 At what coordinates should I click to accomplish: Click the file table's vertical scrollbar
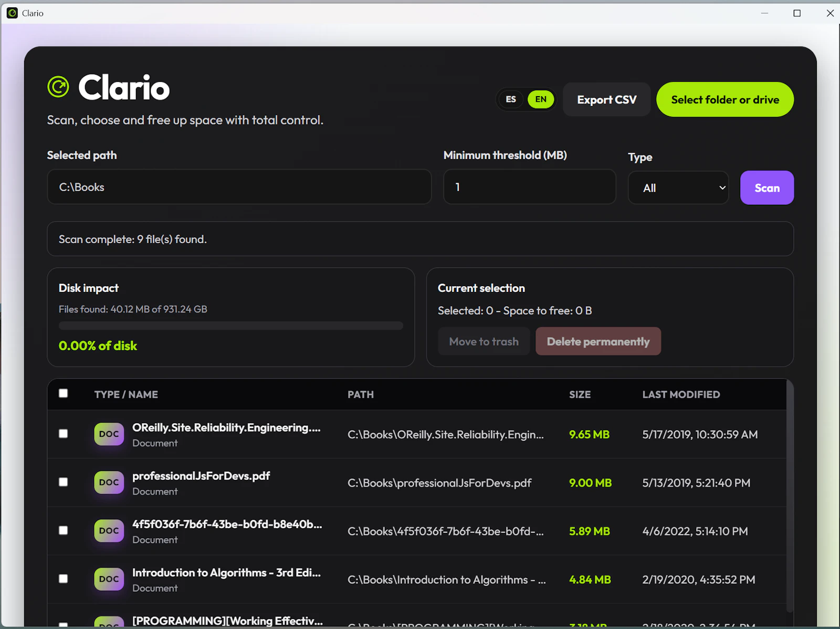790,496
